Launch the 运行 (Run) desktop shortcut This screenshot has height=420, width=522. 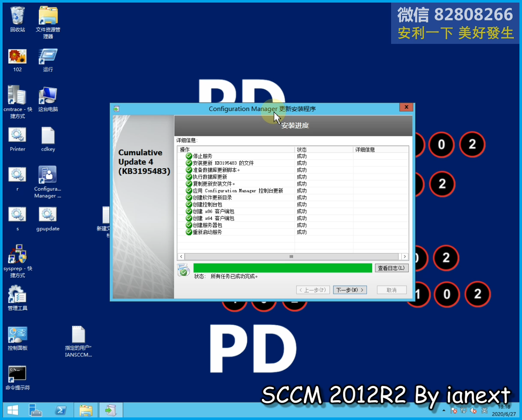48,60
